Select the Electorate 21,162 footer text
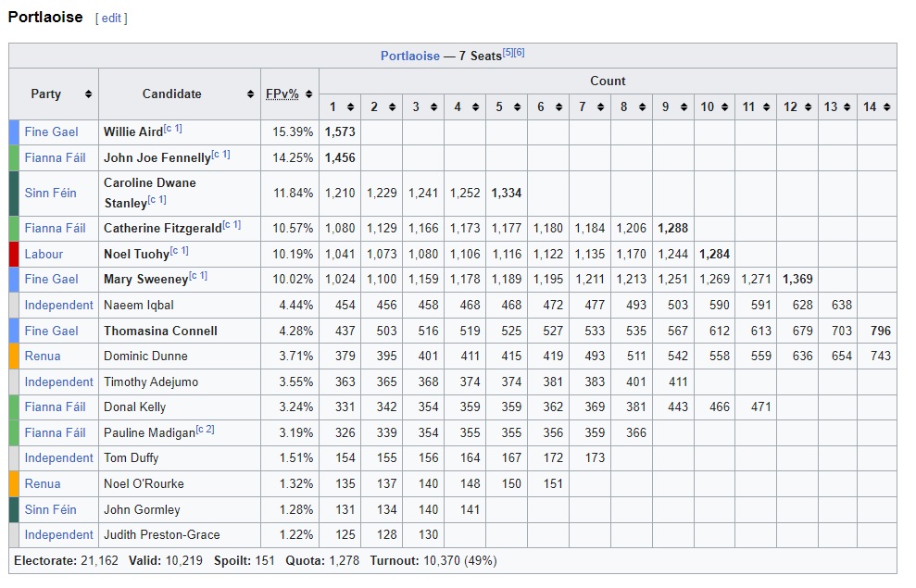This screenshot has width=916, height=588. coord(66,560)
